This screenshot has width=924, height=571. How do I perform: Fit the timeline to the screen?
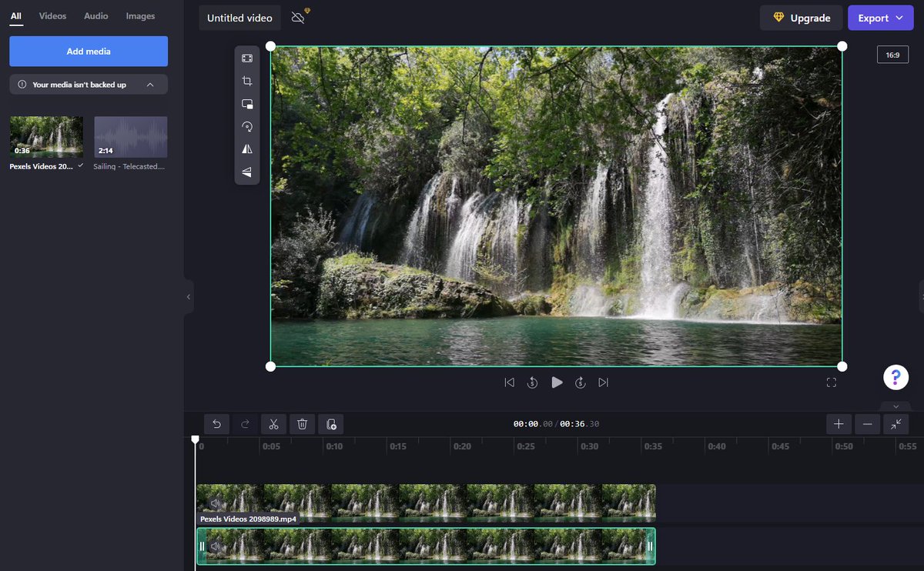click(x=896, y=423)
